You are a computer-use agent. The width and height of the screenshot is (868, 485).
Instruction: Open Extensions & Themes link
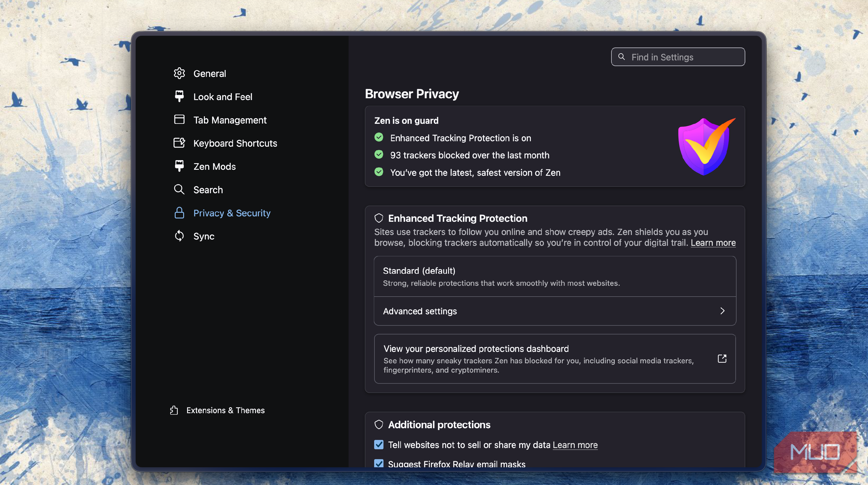pos(226,410)
